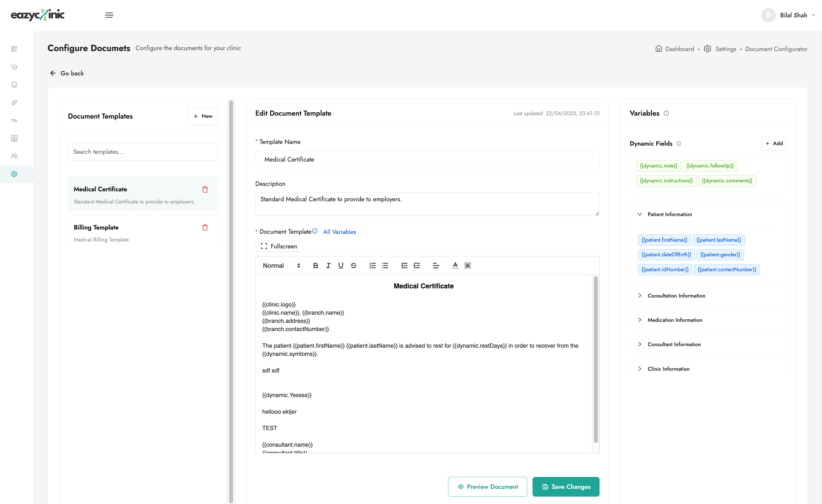
Task: Click Preview Document button
Action: [488, 487]
